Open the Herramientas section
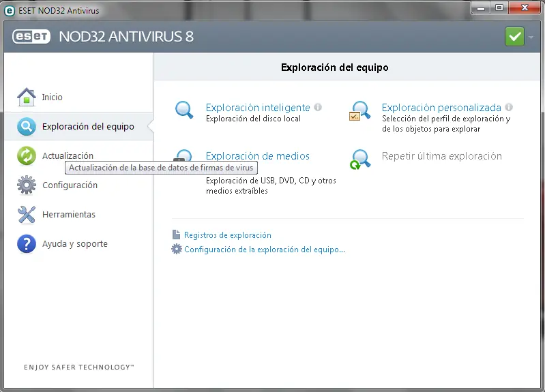The width and height of the screenshot is (545, 392). click(69, 215)
